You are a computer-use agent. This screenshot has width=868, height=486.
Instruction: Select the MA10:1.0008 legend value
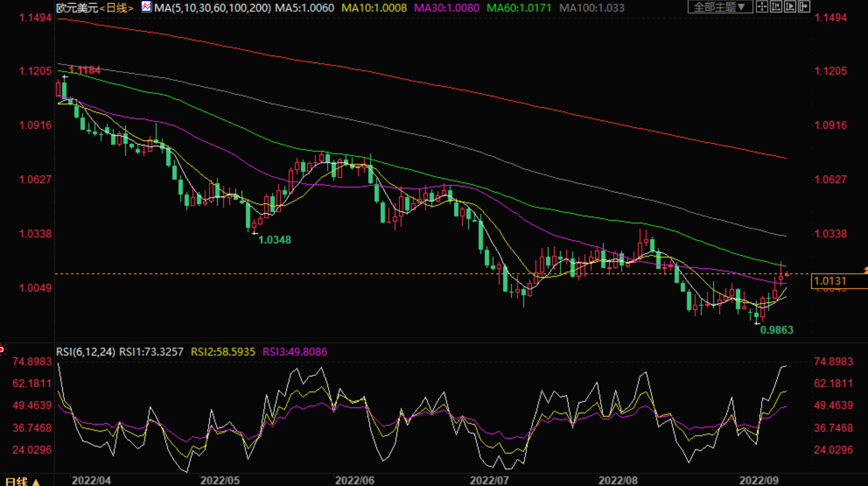[x=374, y=8]
